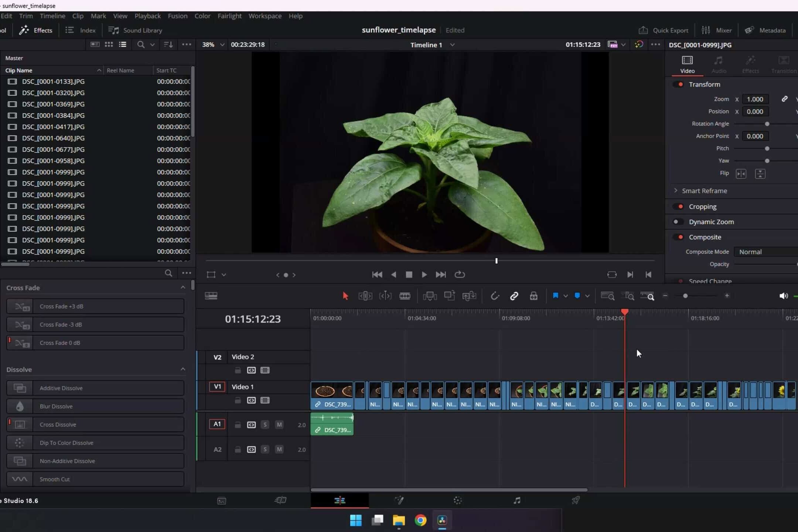Open the flag color dropdown arrow
The width and height of the screenshot is (798, 532).
[x=565, y=296]
